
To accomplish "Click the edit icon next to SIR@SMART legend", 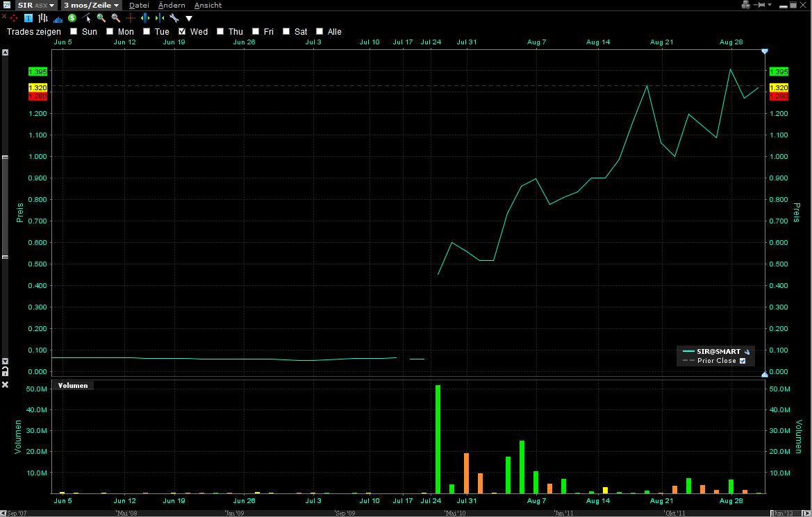I will (x=747, y=352).
